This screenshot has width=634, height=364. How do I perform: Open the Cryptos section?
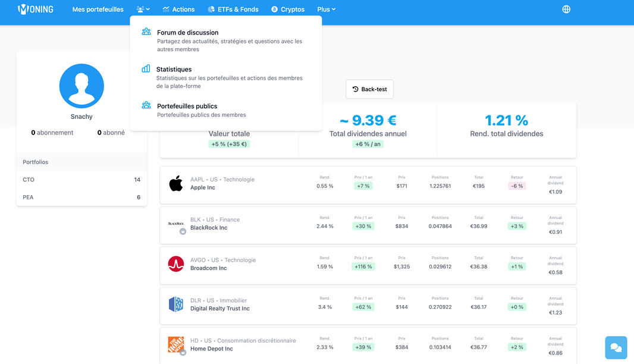point(288,10)
